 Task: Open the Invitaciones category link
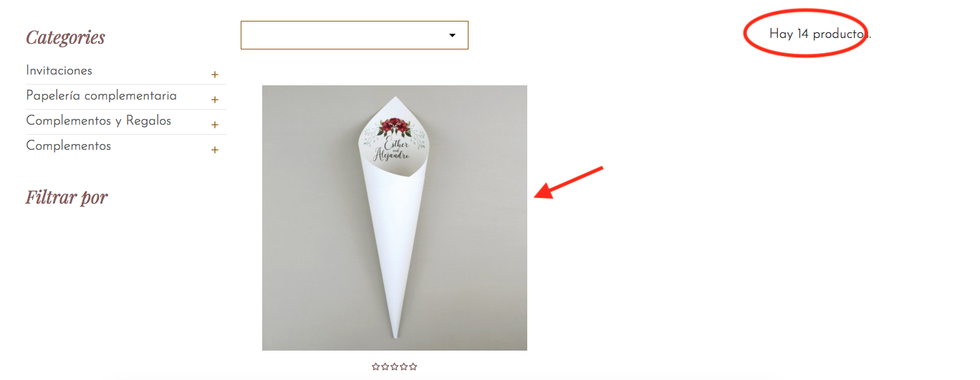(x=59, y=71)
